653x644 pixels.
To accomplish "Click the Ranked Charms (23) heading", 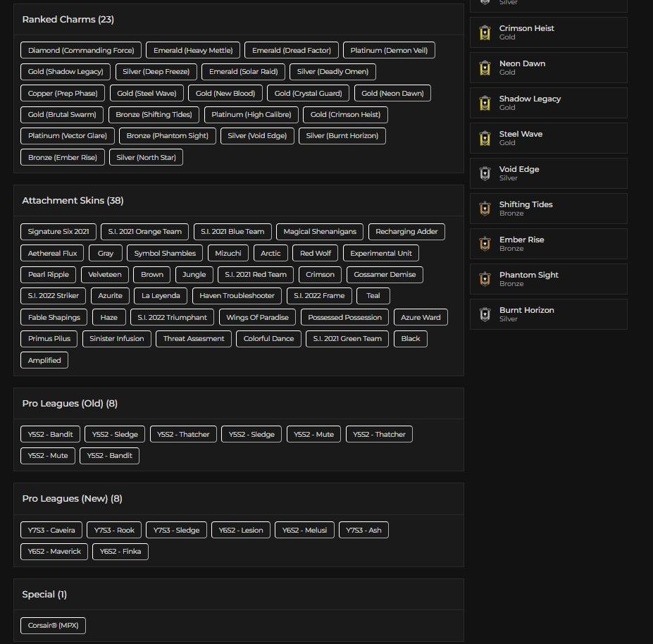I will (x=68, y=20).
